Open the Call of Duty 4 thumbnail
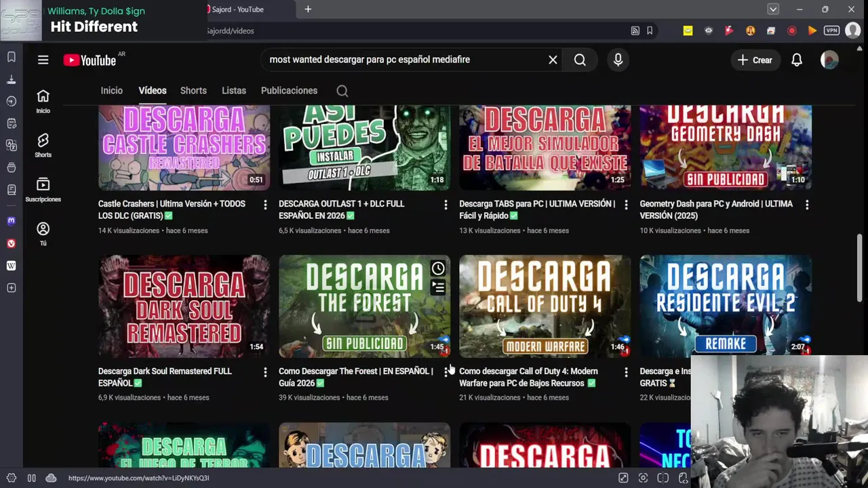Viewport: 868px width, 488px height. tap(545, 306)
